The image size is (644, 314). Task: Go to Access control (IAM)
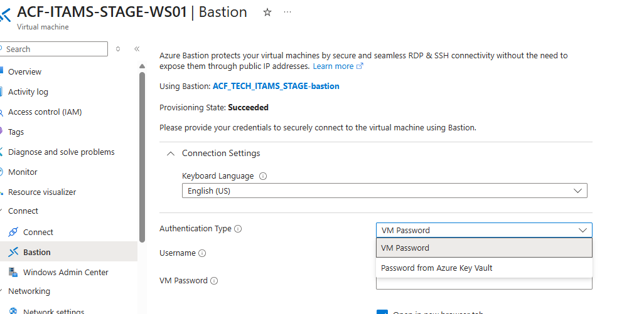coord(45,112)
